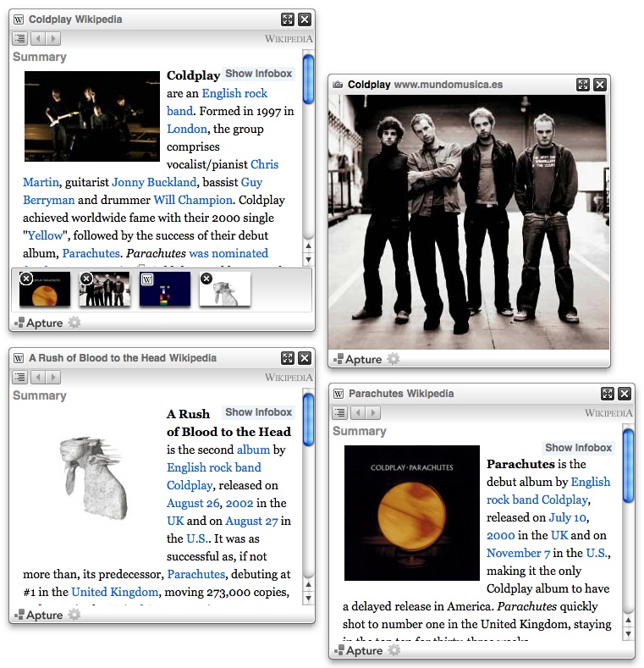Open album link in Rush of Blood summary

point(253,450)
